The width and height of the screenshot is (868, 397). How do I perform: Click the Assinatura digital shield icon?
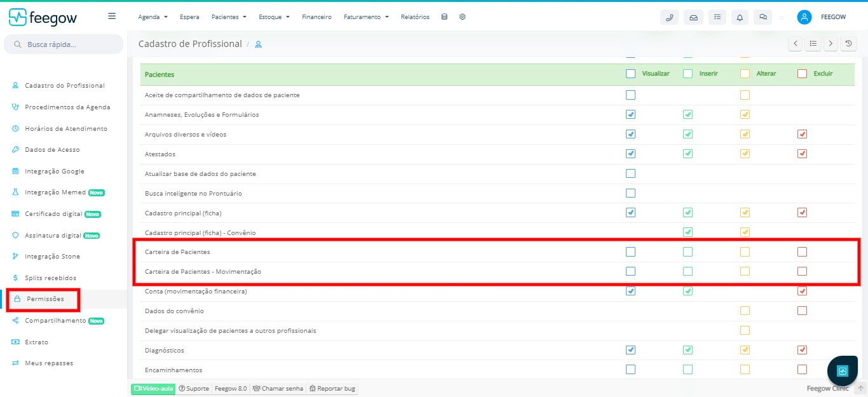(16, 235)
